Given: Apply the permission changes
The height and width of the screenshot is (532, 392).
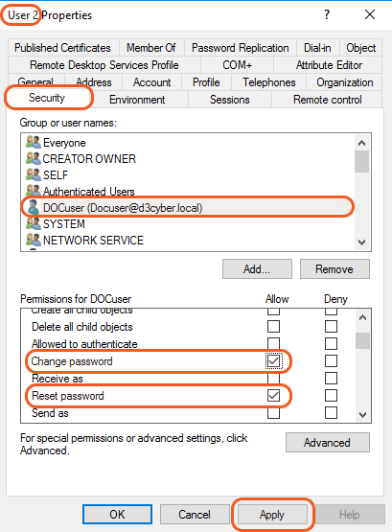Looking at the screenshot, I should (x=272, y=515).
